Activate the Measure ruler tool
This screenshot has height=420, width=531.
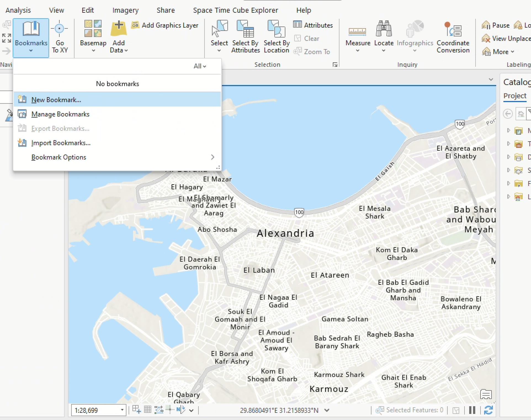tap(357, 31)
